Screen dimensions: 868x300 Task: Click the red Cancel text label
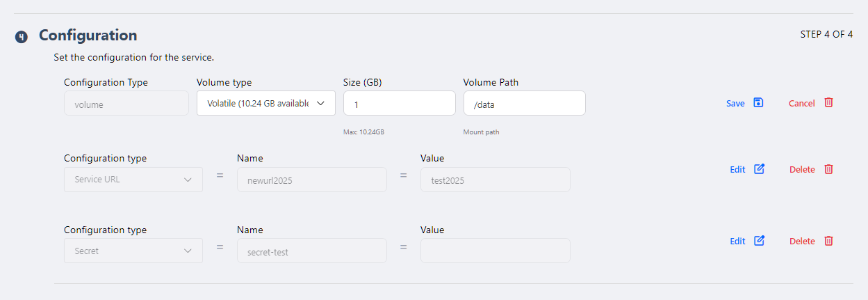tap(801, 104)
